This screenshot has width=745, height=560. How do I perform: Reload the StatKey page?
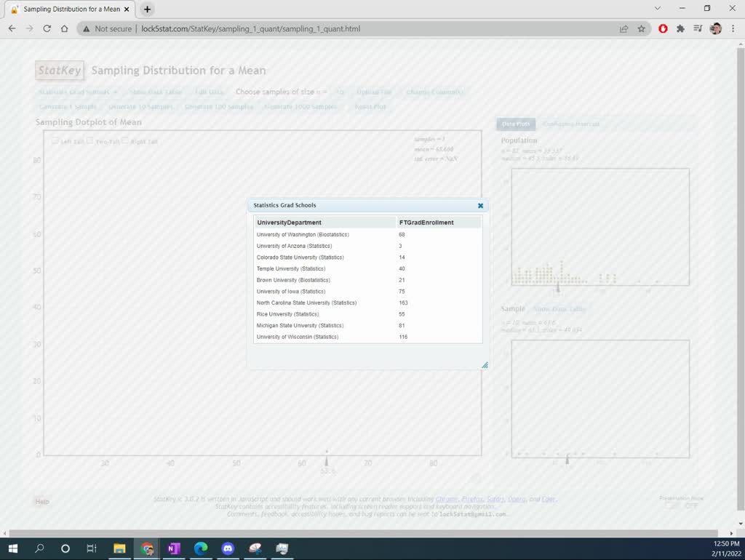pos(46,29)
